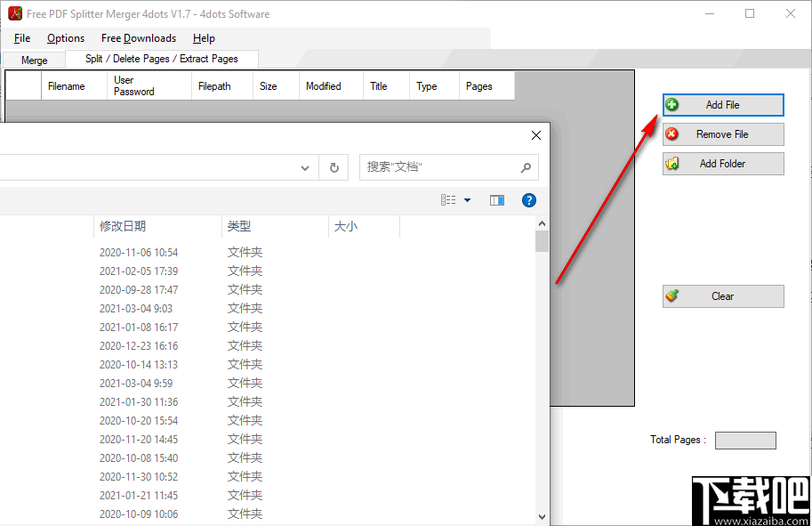Open the view options dropdown arrow
Screen dimensions: 812x526
point(466,200)
